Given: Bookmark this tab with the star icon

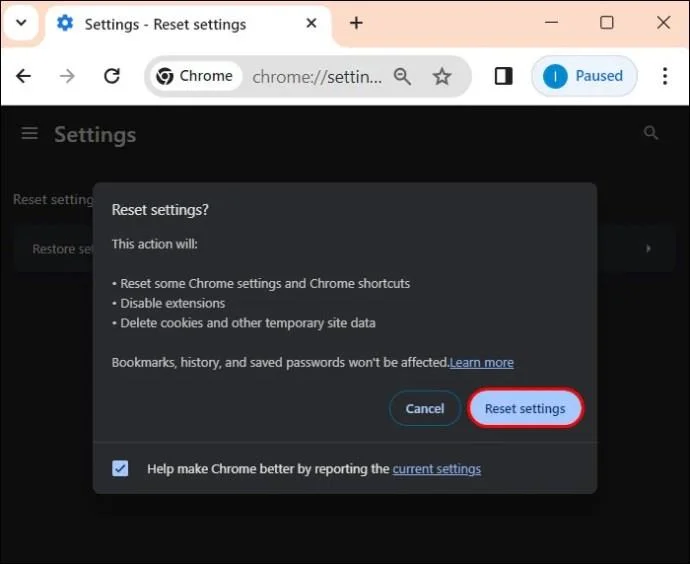Looking at the screenshot, I should [442, 76].
